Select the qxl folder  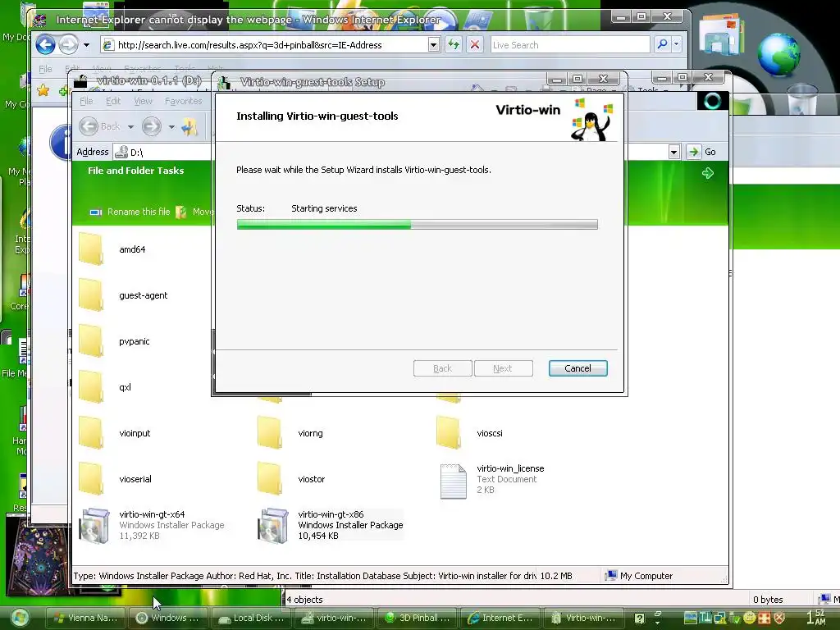pyautogui.click(x=105, y=387)
